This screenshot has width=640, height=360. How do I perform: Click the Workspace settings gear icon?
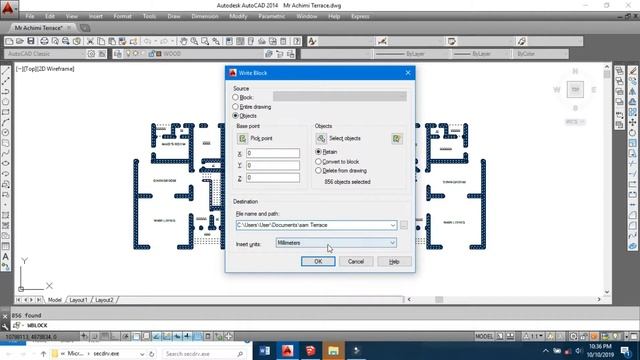[91, 54]
